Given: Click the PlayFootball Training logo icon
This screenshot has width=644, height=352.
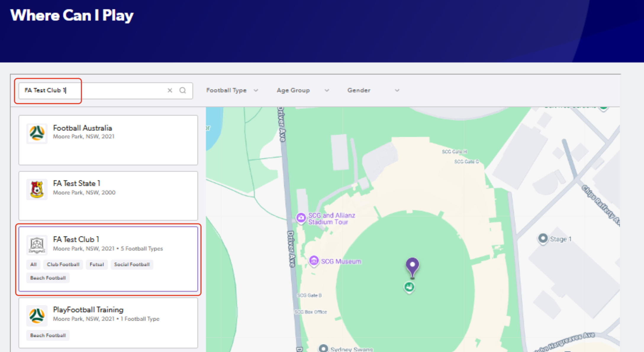Looking at the screenshot, I should coord(37,316).
